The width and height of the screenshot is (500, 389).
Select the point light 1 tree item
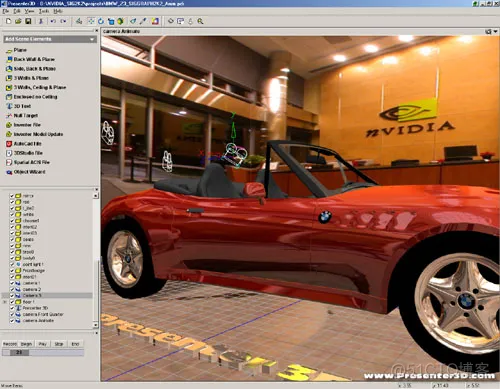[33, 264]
